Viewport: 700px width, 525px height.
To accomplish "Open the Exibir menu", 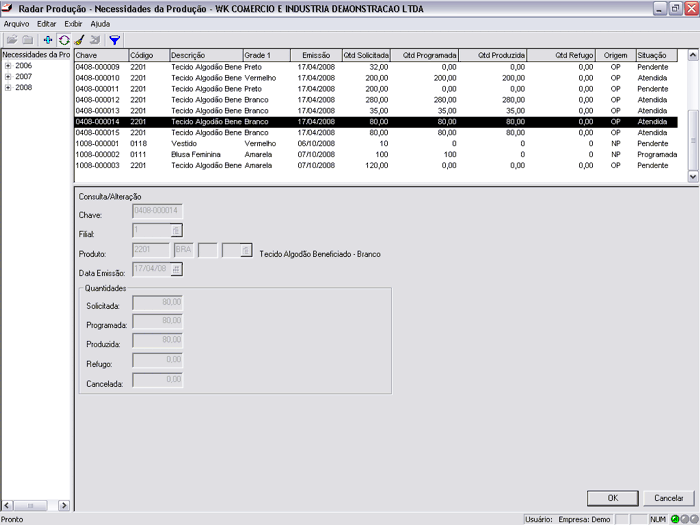I will click(73, 23).
